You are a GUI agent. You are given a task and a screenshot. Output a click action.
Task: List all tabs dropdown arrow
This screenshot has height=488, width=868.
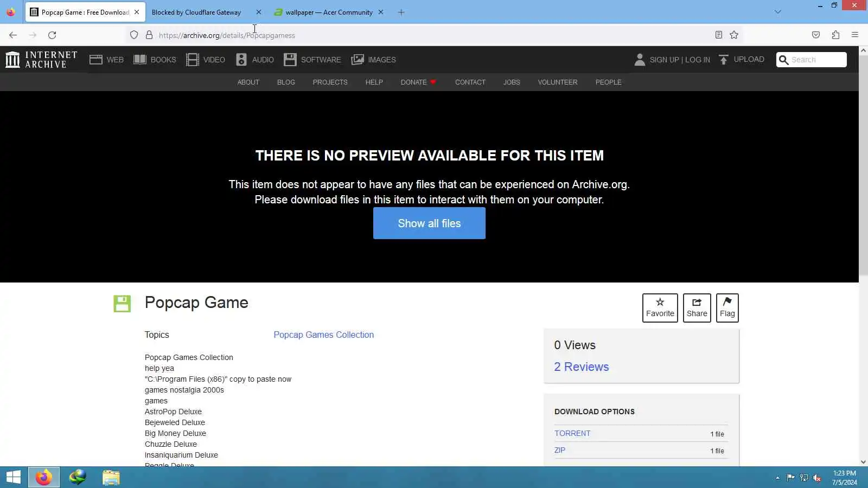point(778,12)
